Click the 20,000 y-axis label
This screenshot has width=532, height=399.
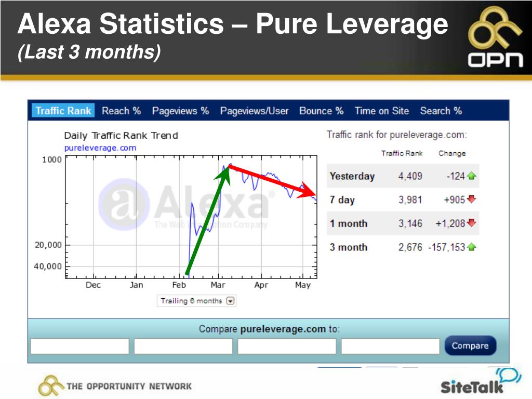[48, 245]
